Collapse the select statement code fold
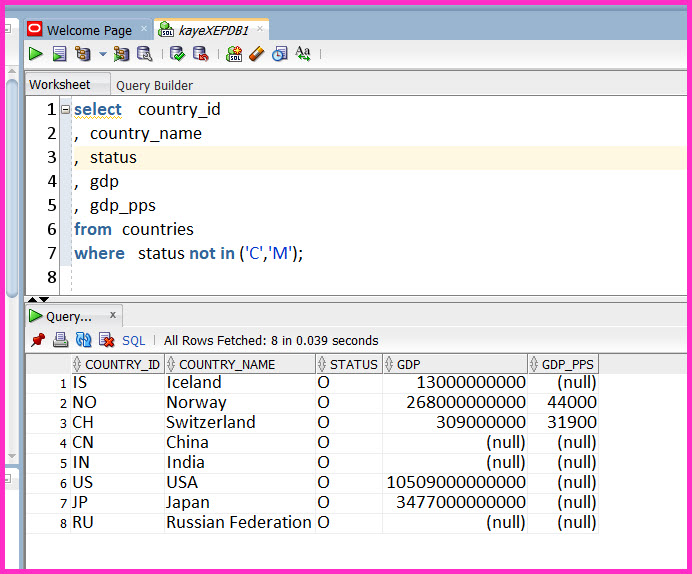The width and height of the screenshot is (692, 574). [65, 109]
